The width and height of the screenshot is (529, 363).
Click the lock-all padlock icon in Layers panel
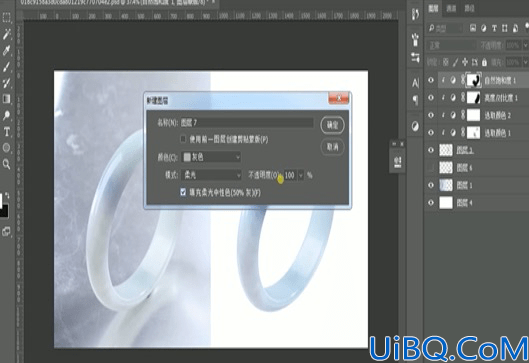(484, 62)
